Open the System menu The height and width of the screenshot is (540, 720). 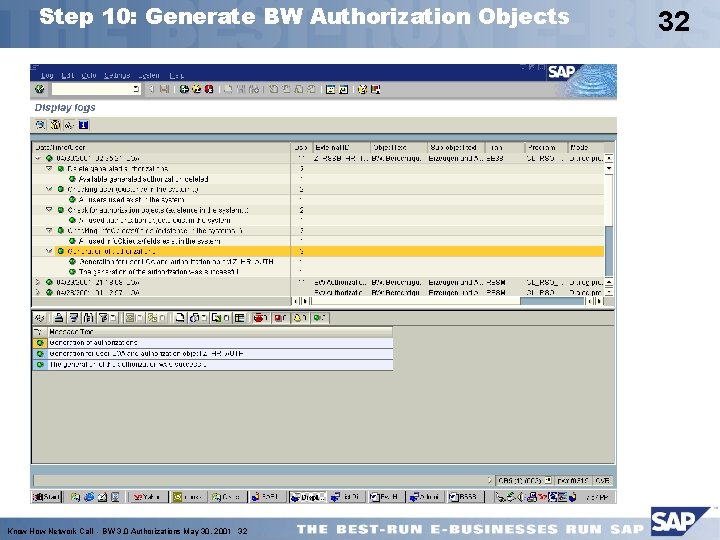(x=148, y=75)
